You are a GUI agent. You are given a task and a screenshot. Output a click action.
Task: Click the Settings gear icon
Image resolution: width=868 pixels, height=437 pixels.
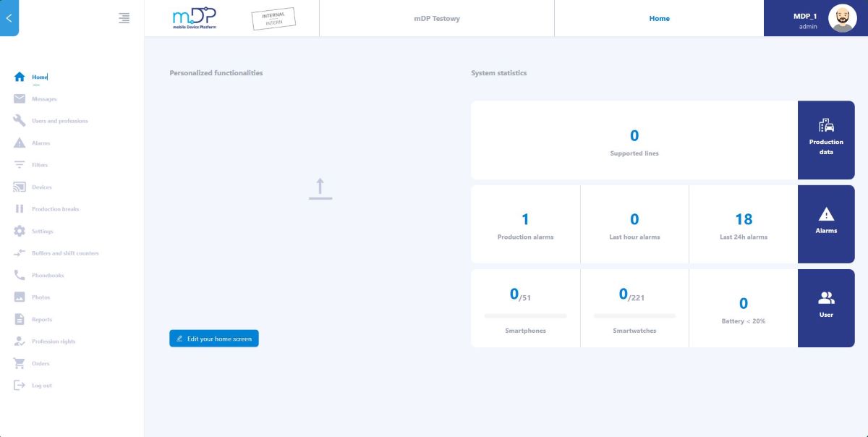(x=20, y=232)
